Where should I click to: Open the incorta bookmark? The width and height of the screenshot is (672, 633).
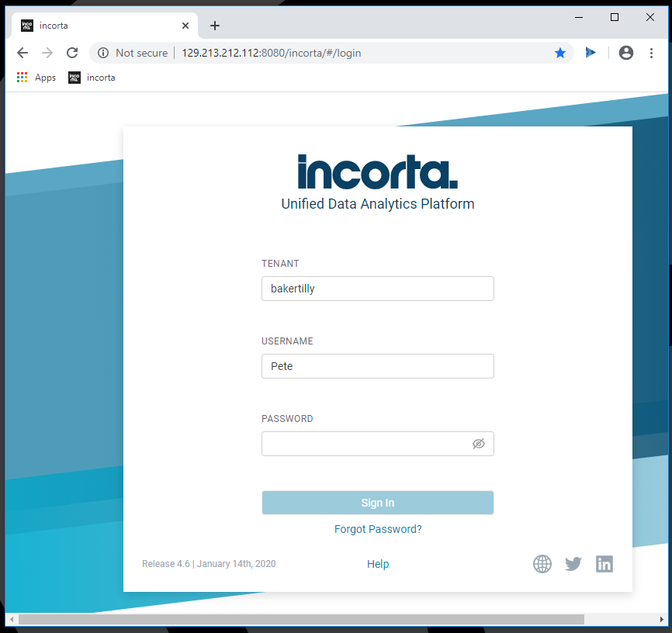coord(92,78)
